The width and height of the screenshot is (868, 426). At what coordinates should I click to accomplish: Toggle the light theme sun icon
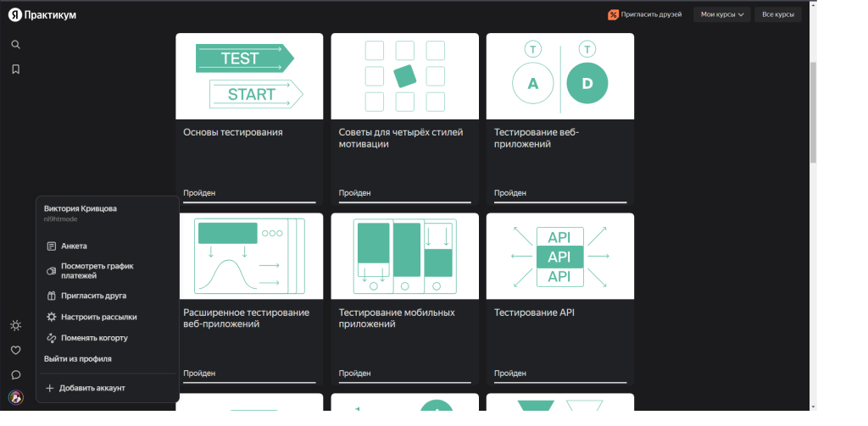pyautogui.click(x=15, y=325)
